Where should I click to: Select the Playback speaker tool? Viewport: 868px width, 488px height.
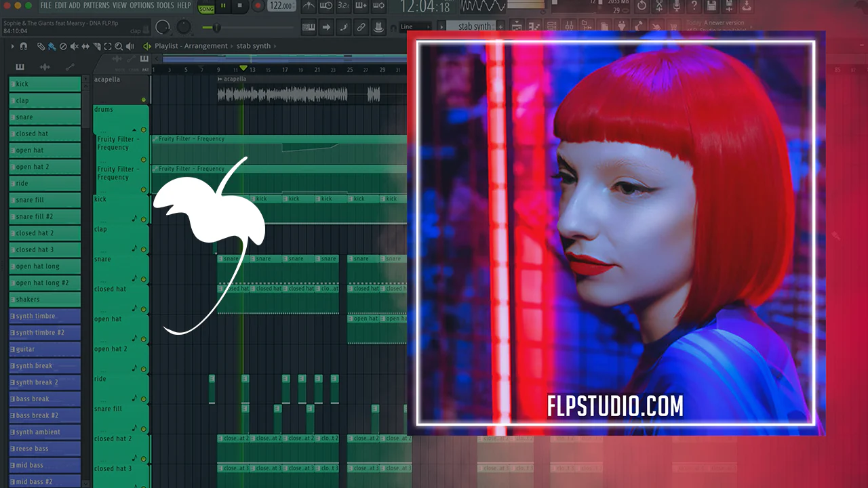click(130, 46)
